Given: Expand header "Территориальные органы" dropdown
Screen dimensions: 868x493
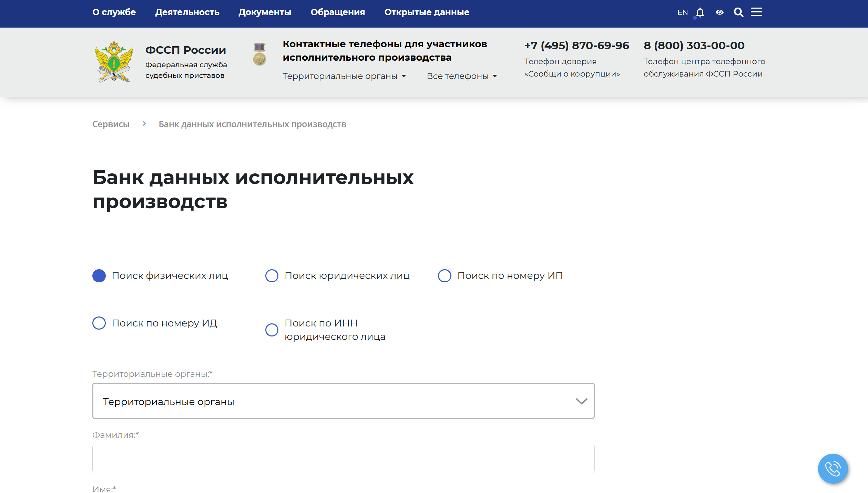Looking at the screenshot, I should [x=344, y=76].
